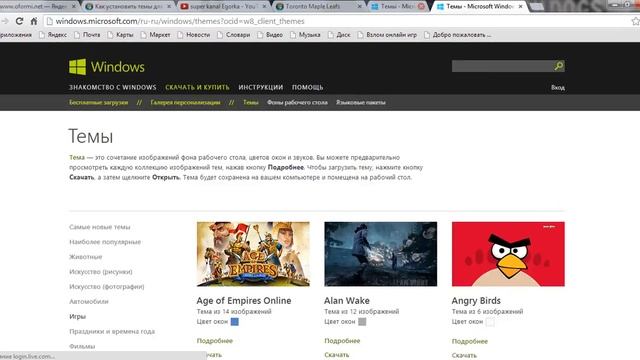The width and height of the screenshot is (640, 360).
Task: Select Игры category
Action: tap(77, 316)
